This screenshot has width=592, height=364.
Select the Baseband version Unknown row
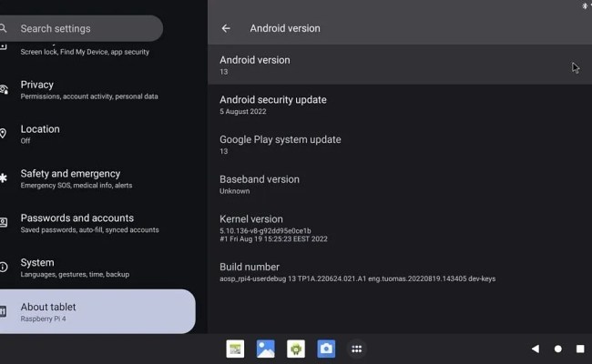pos(400,185)
